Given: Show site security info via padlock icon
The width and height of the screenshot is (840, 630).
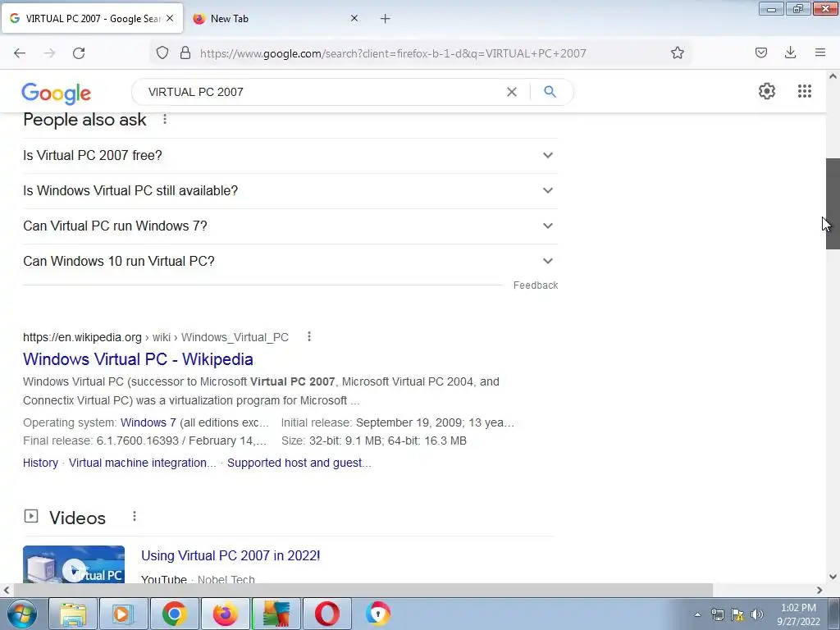Looking at the screenshot, I should [x=185, y=52].
